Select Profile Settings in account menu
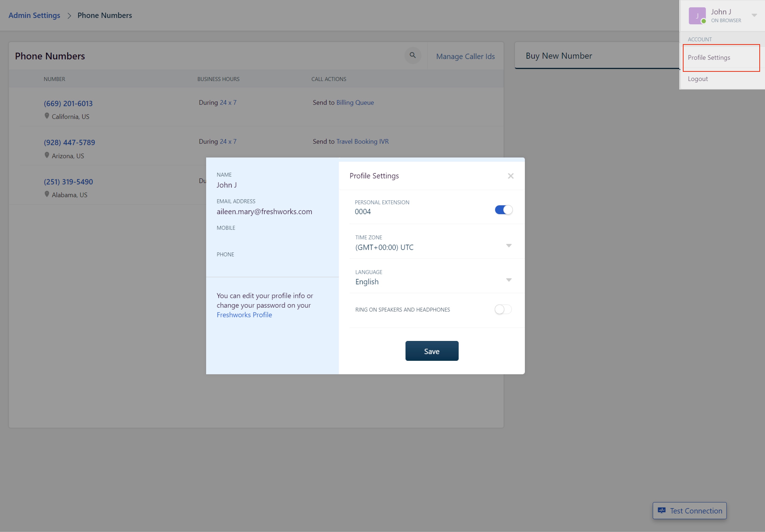The height and width of the screenshot is (532, 765). [x=709, y=58]
